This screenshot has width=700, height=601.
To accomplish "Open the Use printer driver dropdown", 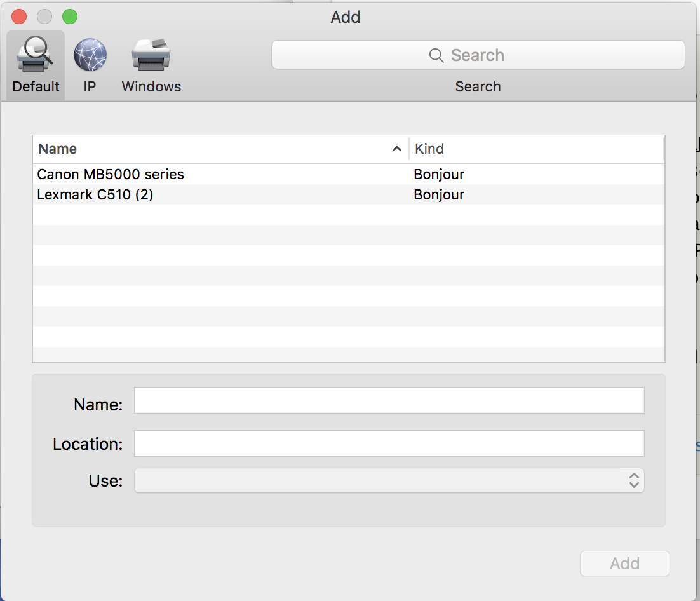I will [389, 481].
